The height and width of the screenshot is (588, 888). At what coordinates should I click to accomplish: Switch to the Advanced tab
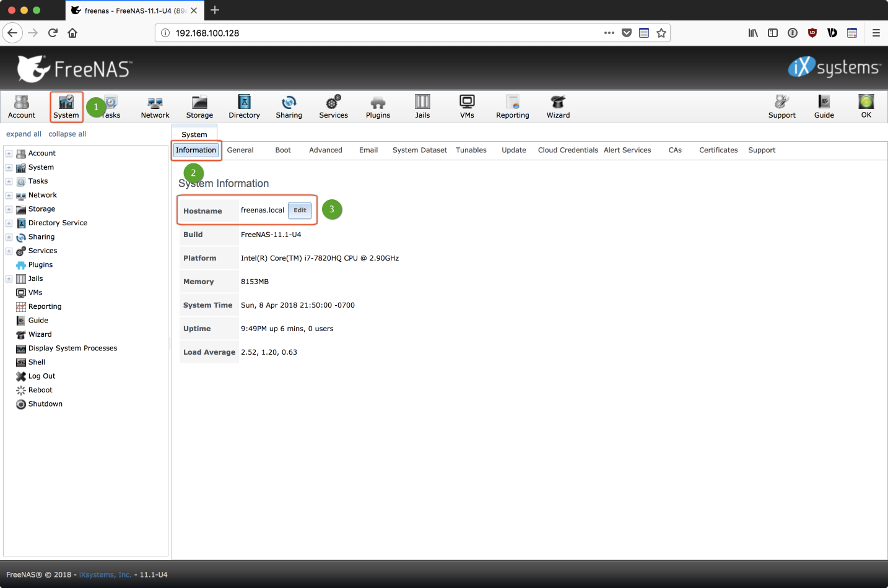pyautogui.click(x=325, y=150)
